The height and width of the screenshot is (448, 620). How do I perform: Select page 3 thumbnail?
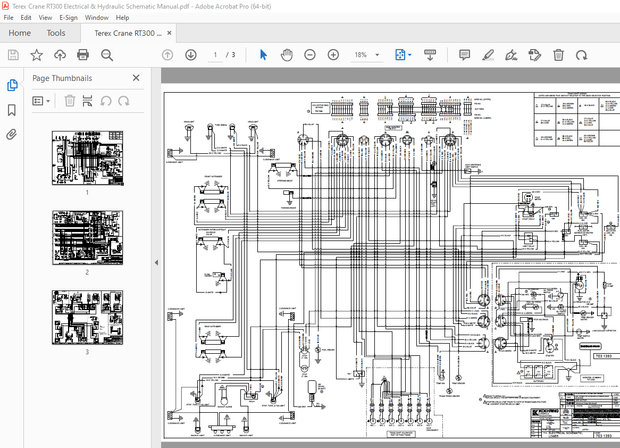pyautogui.click(x=87, y=317)
